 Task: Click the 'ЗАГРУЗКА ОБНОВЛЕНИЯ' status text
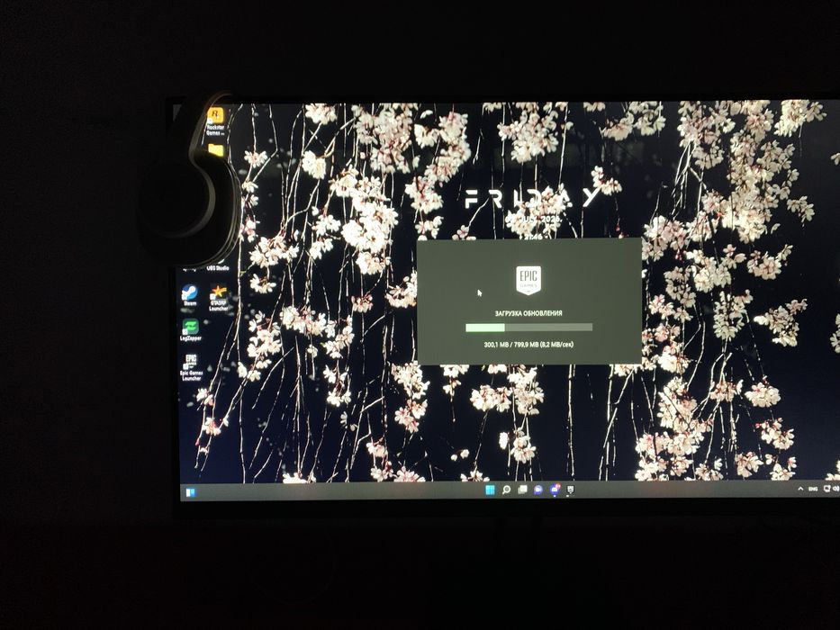(x=528, y=313)
